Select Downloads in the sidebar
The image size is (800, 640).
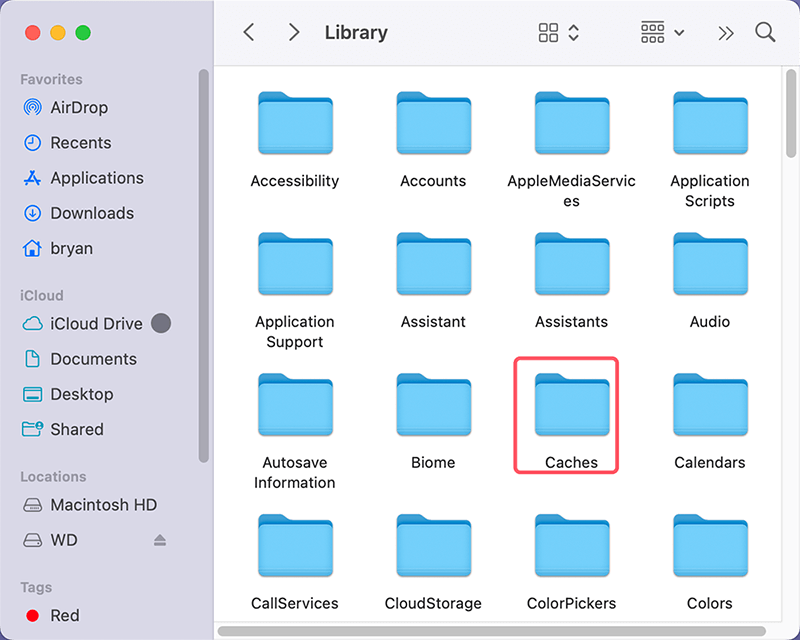[x=91, y=213]
